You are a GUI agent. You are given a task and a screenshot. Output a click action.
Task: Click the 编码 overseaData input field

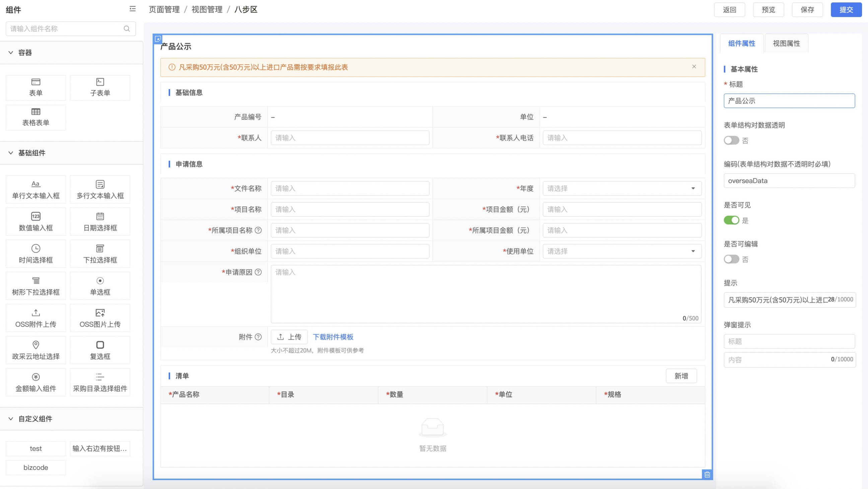click(x=789, y=181)
